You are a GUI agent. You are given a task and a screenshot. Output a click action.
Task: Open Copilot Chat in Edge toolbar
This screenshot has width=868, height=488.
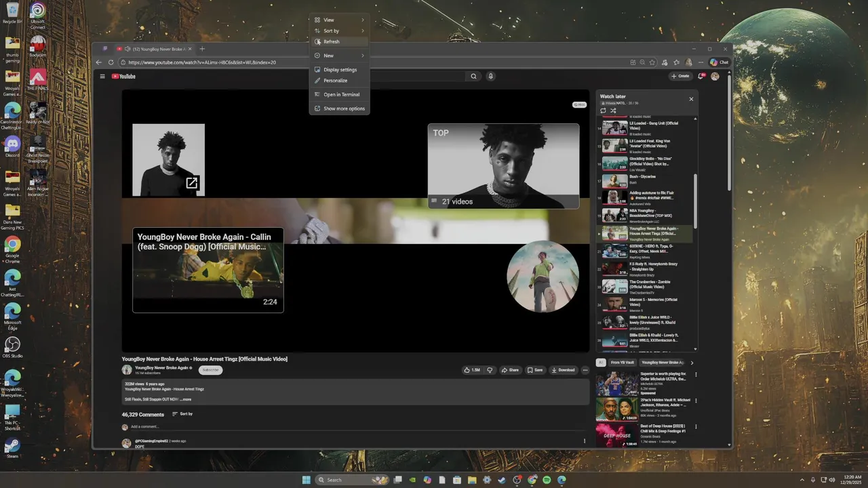tap(719, 62)
